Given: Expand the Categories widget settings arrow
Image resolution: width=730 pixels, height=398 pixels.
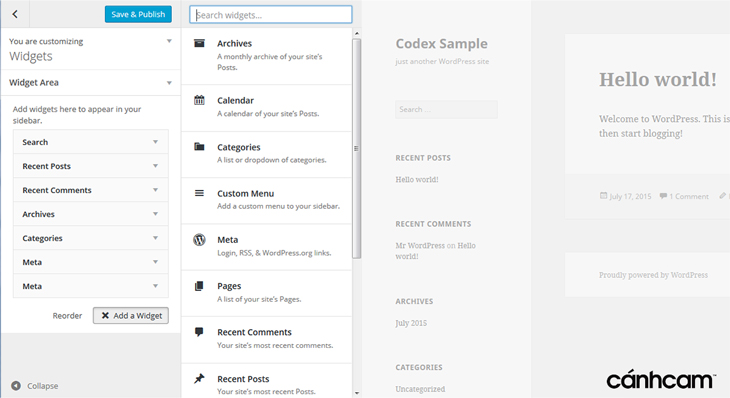Looking at the screenshot, I should 155,238.
